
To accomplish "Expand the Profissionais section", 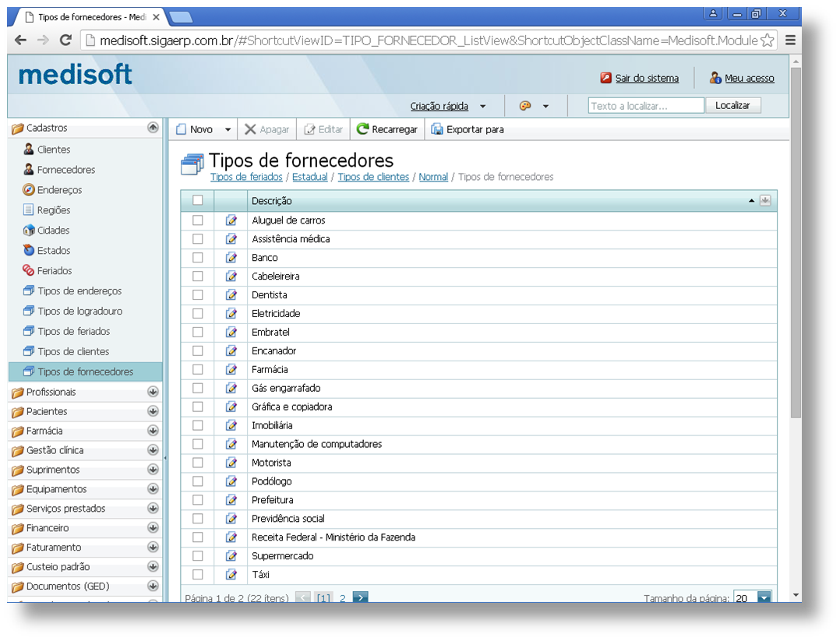I will (153, 392).
